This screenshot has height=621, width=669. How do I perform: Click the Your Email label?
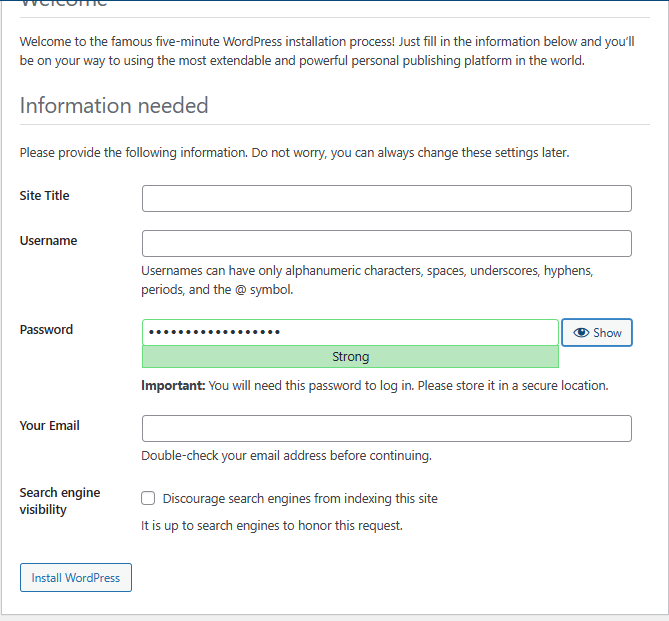point(49,426)
